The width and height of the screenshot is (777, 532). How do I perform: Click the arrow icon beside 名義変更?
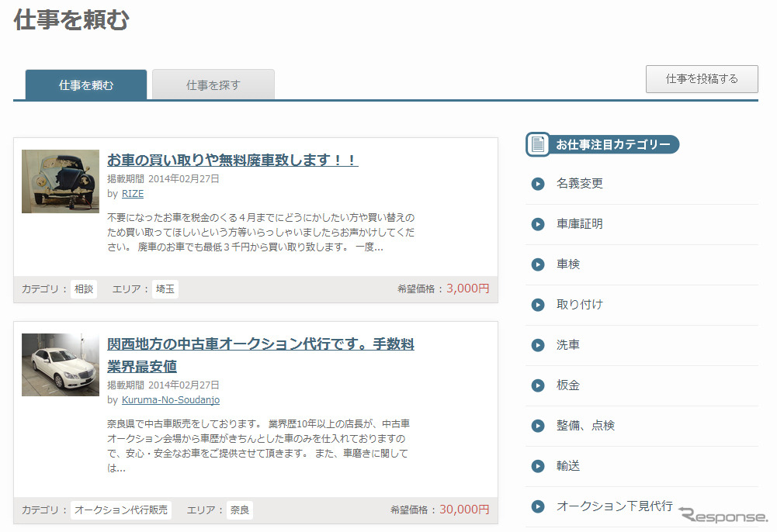[538, 184]
